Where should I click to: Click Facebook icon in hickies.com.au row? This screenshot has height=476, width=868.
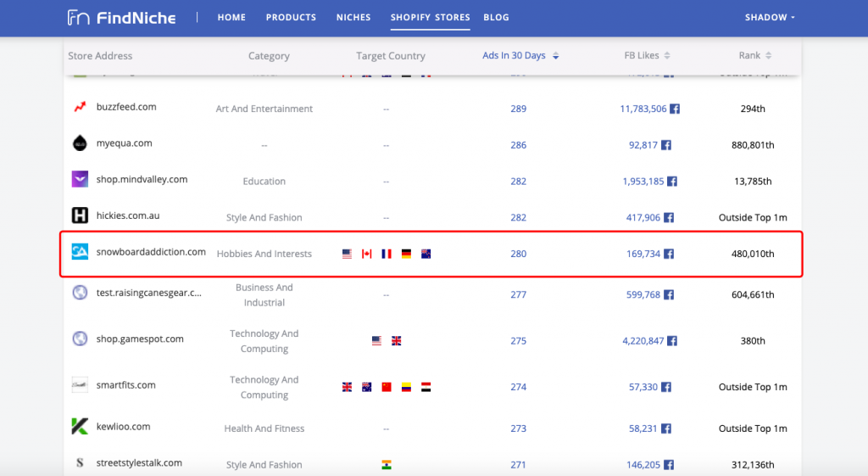tap(669, 217)
